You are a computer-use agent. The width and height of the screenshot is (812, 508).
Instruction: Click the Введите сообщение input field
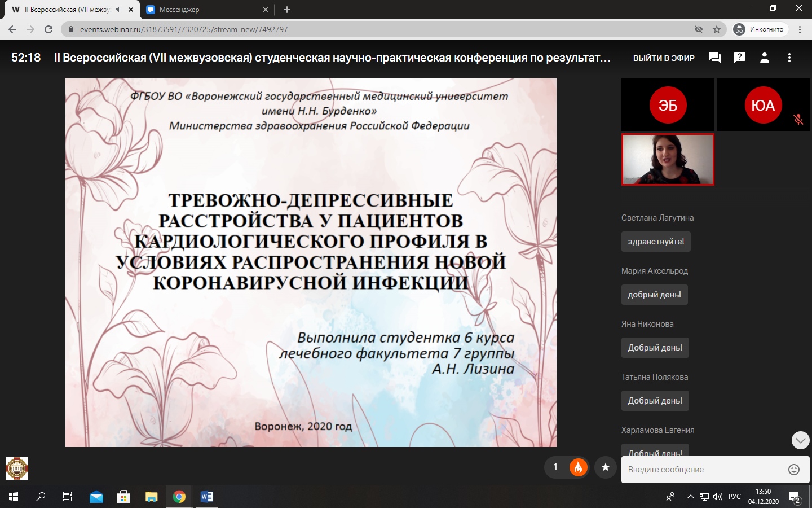[705, 470]
